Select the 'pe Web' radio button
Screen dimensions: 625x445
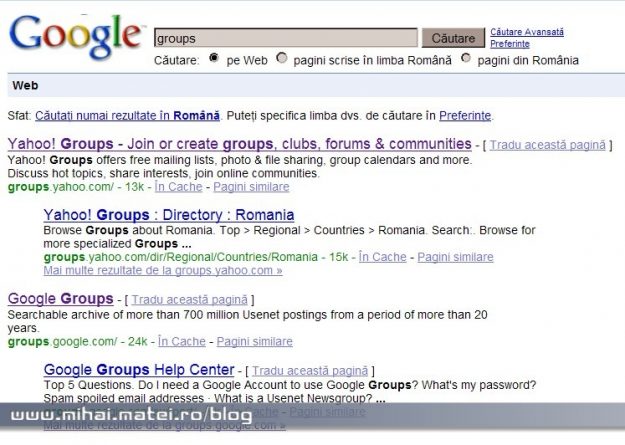click(x=214, y=59)
